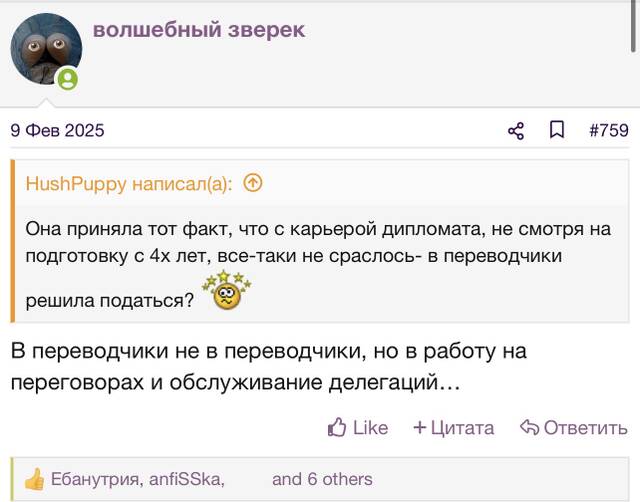Click the Ответить reply button

pos(586,428)
